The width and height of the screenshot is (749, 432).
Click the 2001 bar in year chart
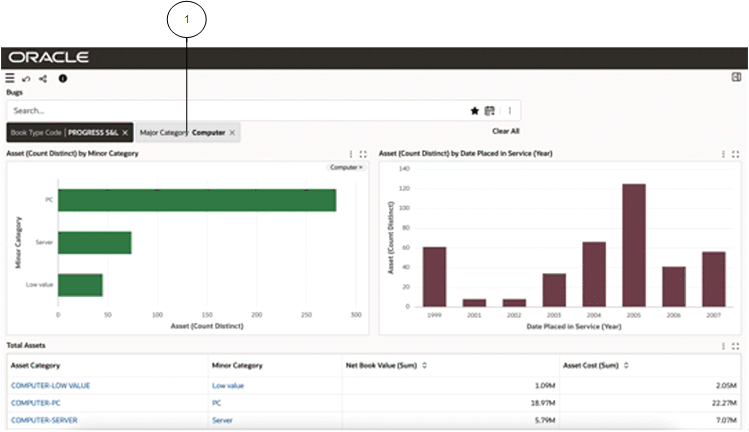(x=474, y=303)
